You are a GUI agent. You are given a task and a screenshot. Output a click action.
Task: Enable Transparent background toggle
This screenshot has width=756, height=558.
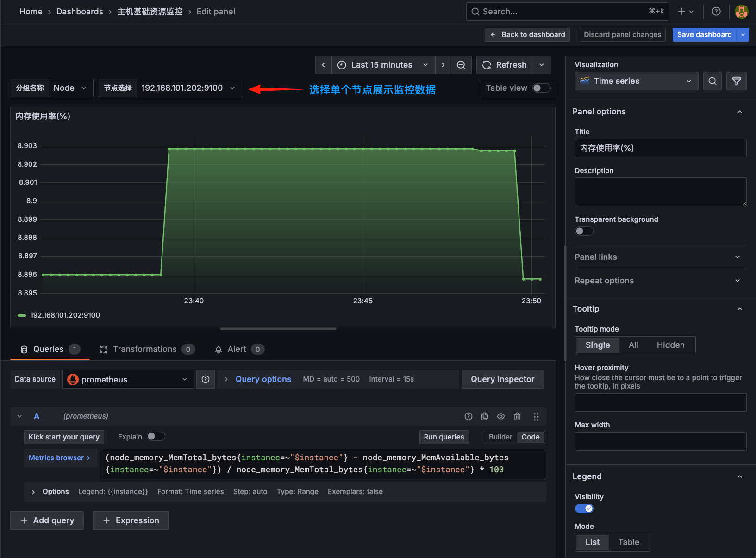click(584, 231)
